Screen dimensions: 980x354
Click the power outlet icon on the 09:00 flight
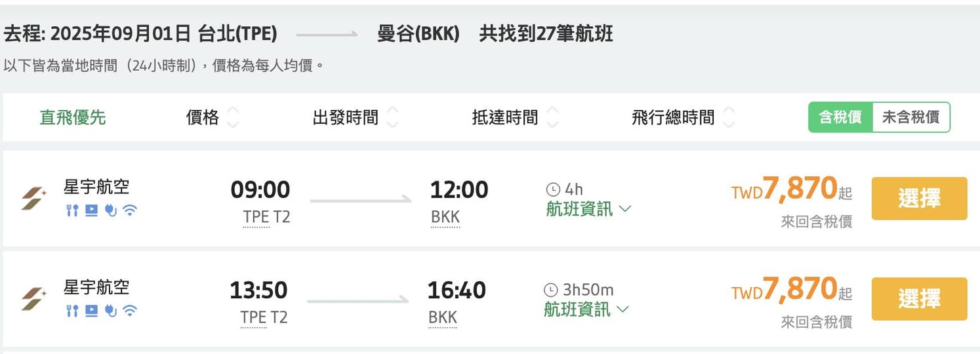pos(110,210)
